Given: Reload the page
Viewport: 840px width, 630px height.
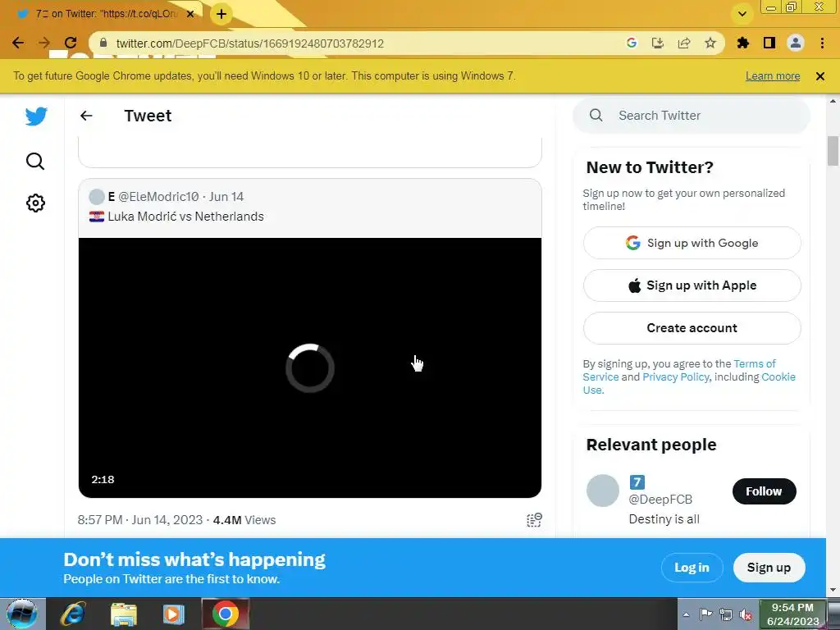Looking at the screenshot, I should click(x=71, y=43).
